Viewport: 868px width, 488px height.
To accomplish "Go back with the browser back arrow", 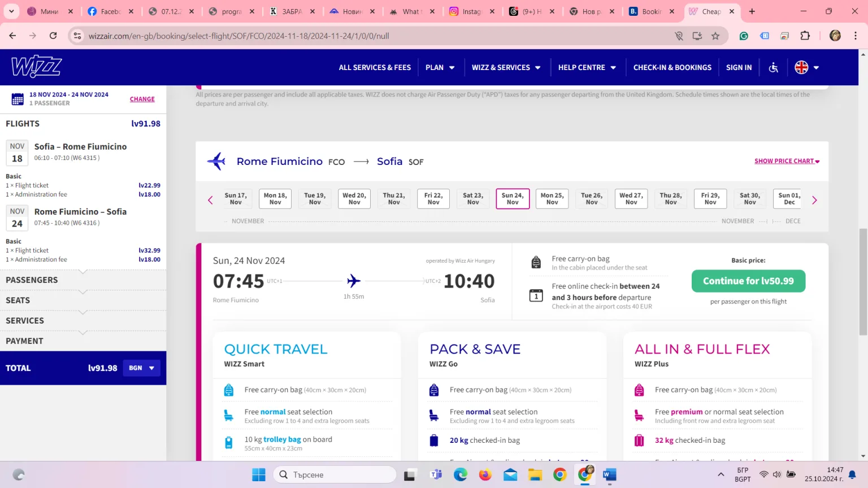I will pos(12,36).
